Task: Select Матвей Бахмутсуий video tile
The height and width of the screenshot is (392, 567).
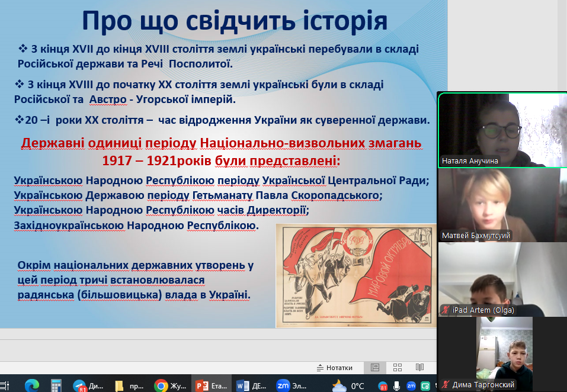Action: tap(502, 205)
